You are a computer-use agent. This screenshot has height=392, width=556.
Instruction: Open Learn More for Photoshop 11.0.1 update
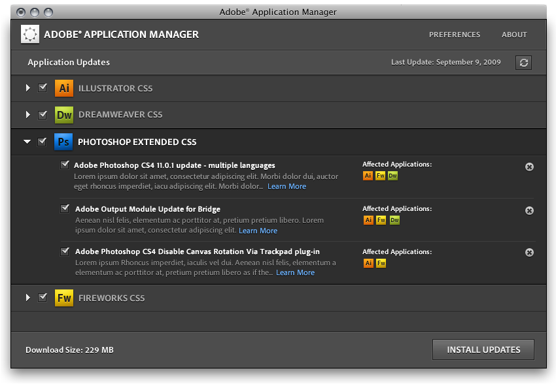tap(287, 186)
